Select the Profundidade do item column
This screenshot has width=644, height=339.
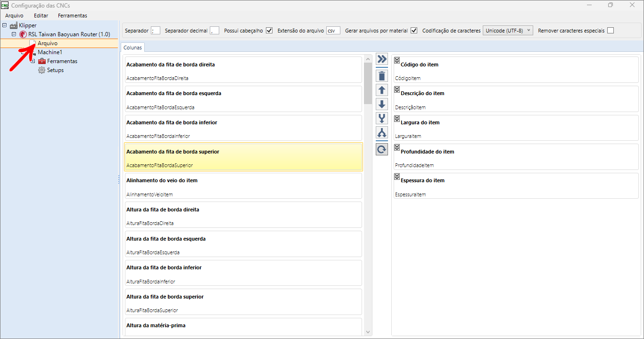pyautogui.click(x=516, y=157)
